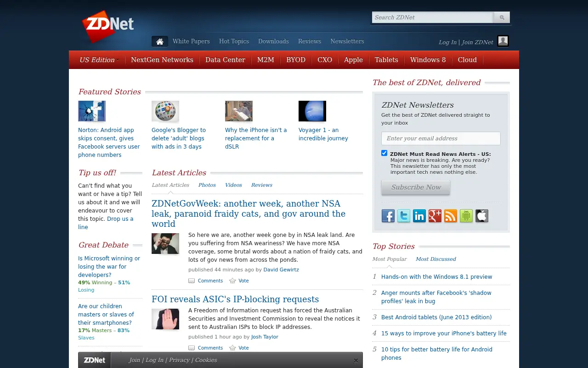The height and width of the screenshot is (368, 588).
Task: Open the Microsoft developers Great Debate link
Action: (109, 267)
